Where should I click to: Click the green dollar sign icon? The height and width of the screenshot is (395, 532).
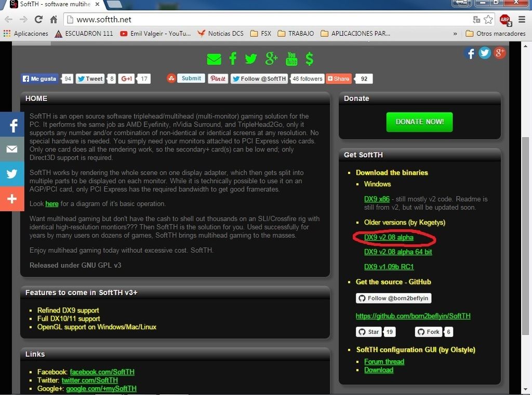click(x=309, y=59)
